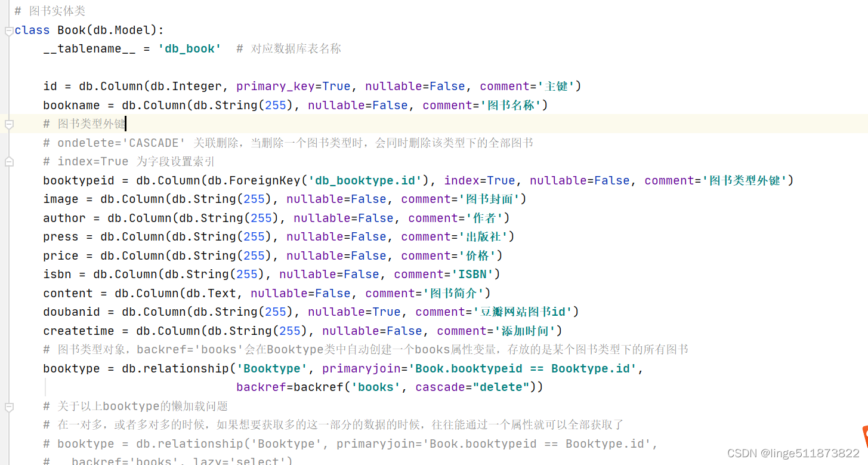Place cursor on 'class Book(db.Model):' declaration
Image resolution: width=868 pixels, height=465 pixels.
(x=89, y=30)
